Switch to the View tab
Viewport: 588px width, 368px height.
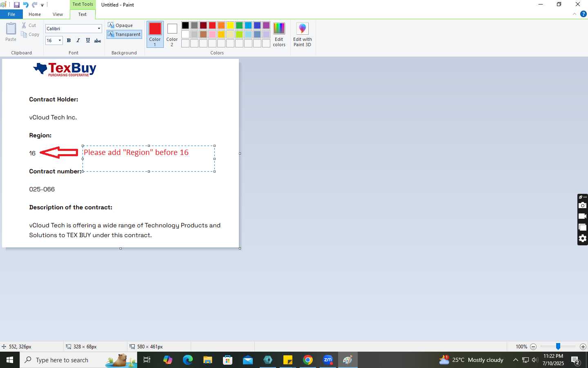click(58, 14)
